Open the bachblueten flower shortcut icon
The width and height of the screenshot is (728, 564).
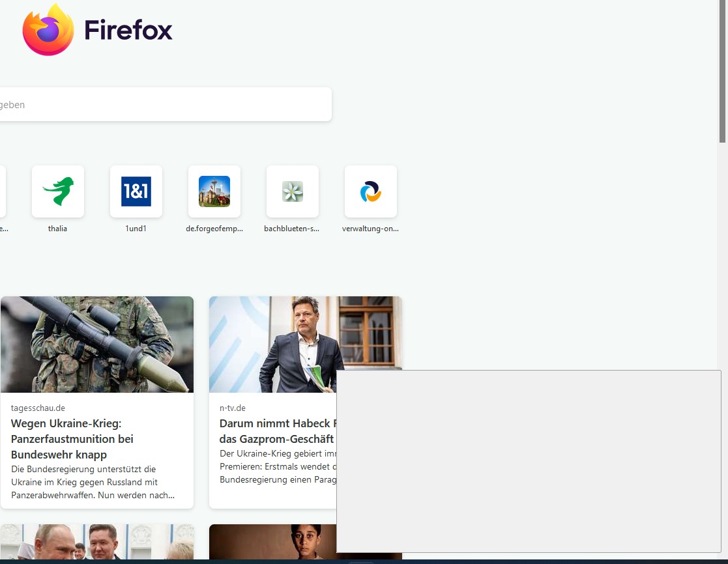coord(293,191)
